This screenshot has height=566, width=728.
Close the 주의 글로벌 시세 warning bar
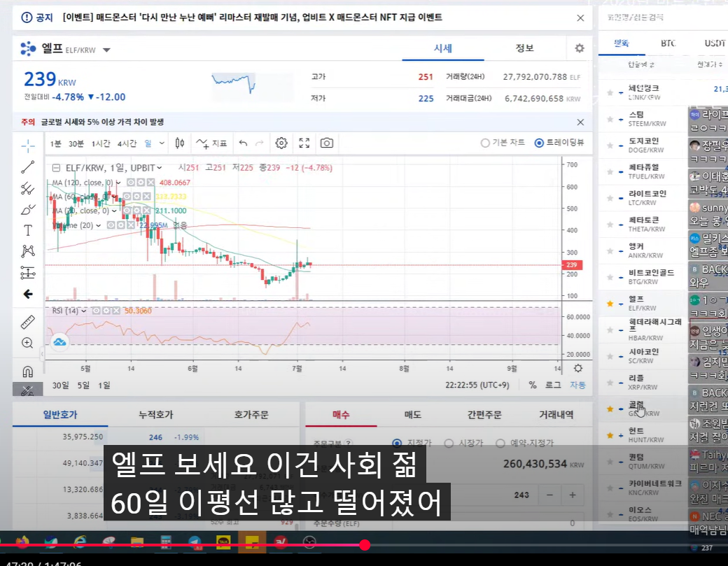(580, 122)
